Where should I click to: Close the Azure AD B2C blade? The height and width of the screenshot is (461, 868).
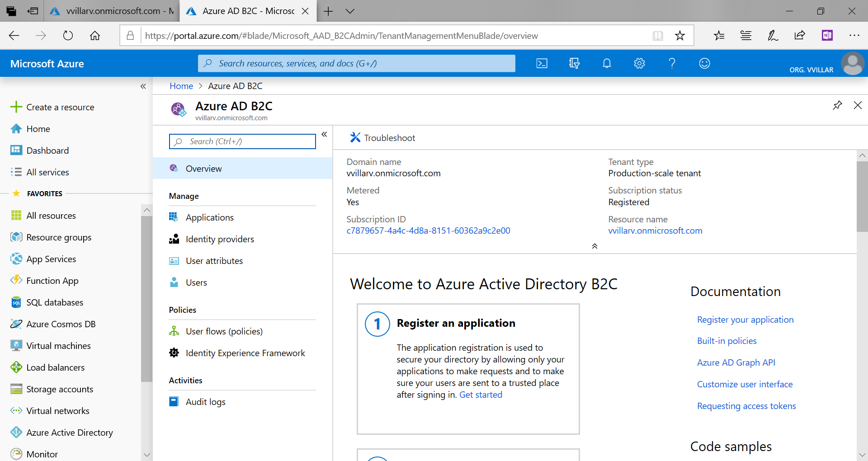coord(858,105)
